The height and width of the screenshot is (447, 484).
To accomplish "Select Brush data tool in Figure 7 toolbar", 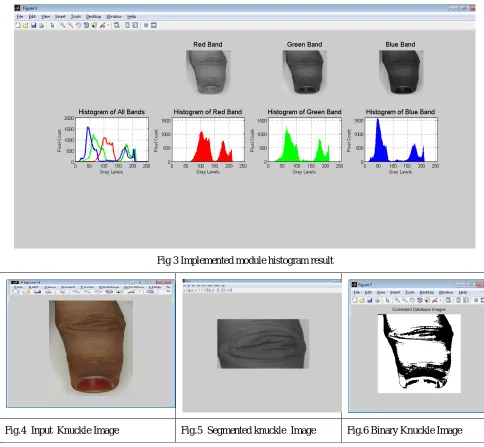I will 435,300.
